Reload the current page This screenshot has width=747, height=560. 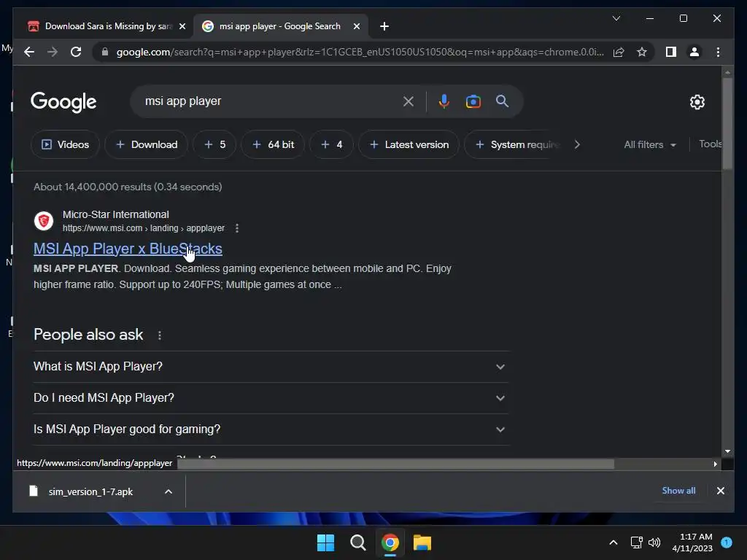(76, 52)
